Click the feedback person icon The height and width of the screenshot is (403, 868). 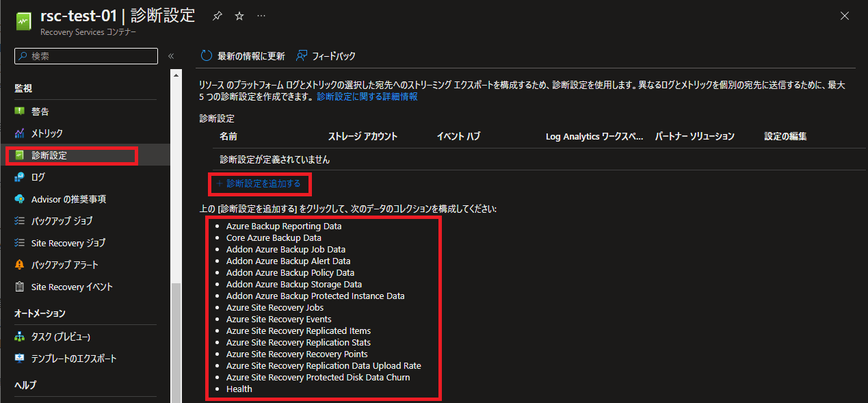(302, 56)
